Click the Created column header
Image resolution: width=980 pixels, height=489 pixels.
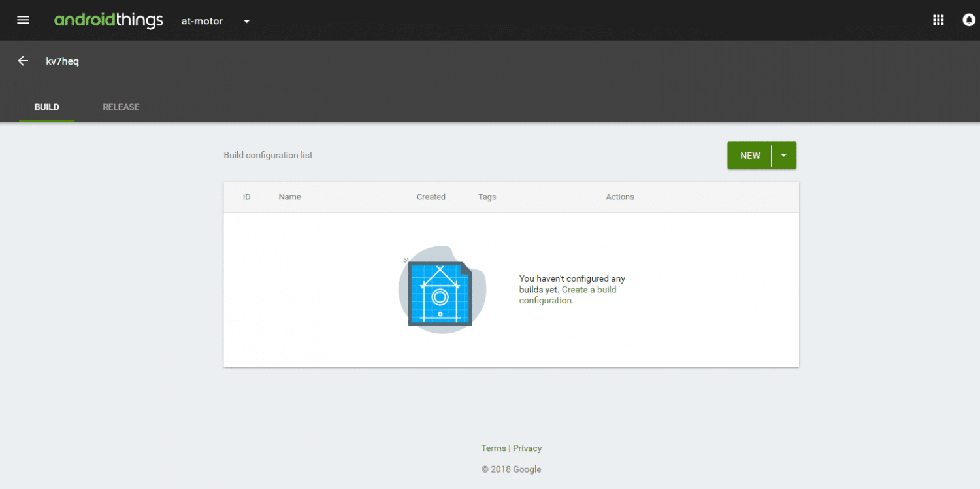pyautogui.click(x=431, y=197)
